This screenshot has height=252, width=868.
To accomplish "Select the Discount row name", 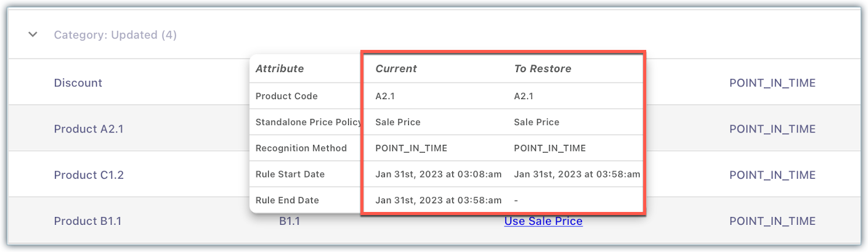I will coord(78,83).
